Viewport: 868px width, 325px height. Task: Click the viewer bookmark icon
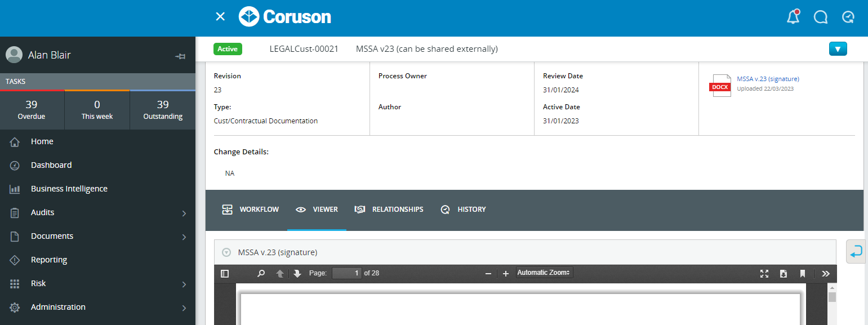pos(803,273)
